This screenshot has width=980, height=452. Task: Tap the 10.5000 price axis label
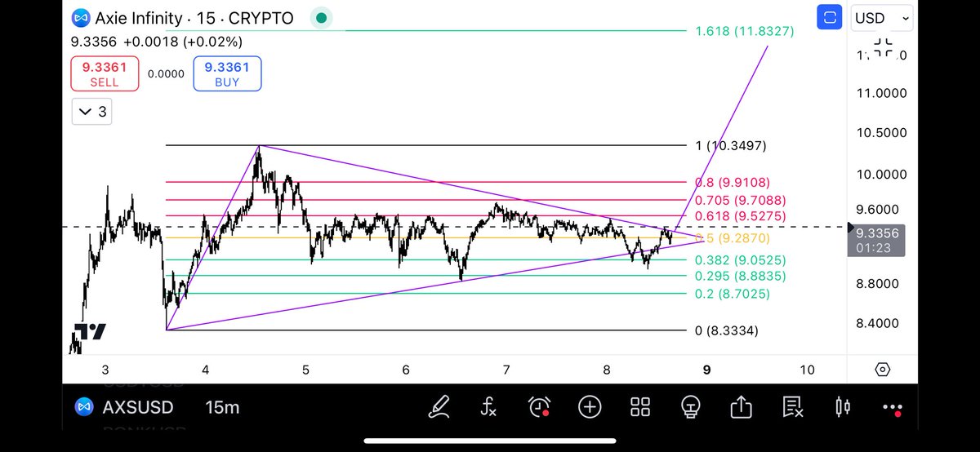880,133
